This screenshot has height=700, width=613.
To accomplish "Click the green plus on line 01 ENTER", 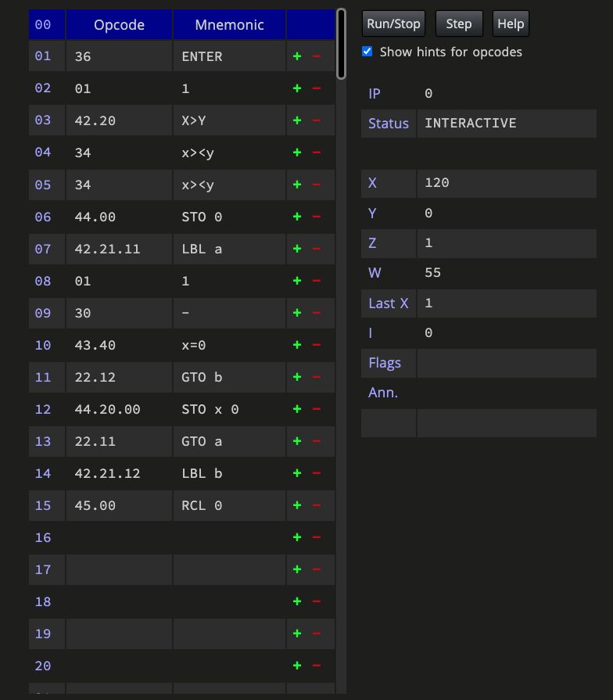I will [297, 56].
